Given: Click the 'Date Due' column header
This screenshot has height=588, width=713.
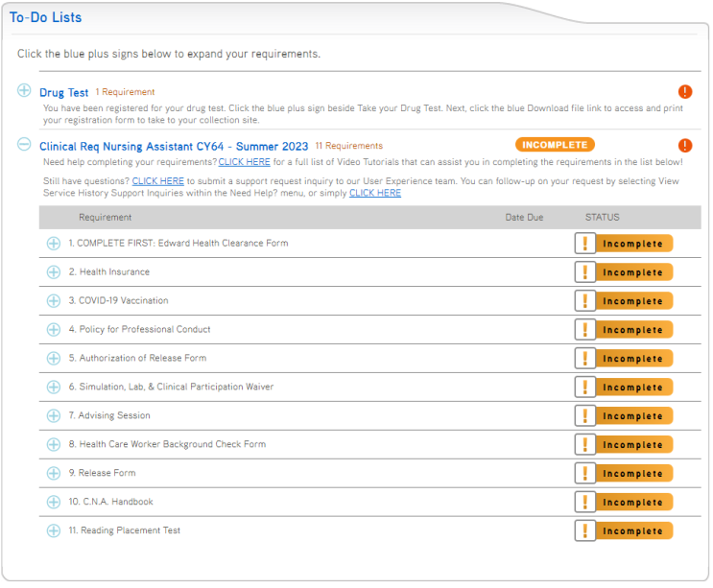Looking at the screenshot, I should point(524,217).
